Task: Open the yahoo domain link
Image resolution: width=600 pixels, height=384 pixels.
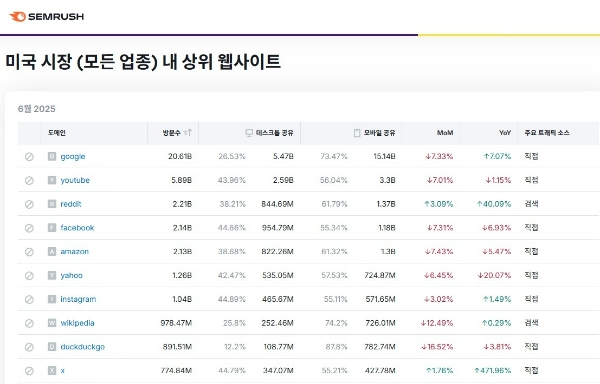Action: pos(71,275)
